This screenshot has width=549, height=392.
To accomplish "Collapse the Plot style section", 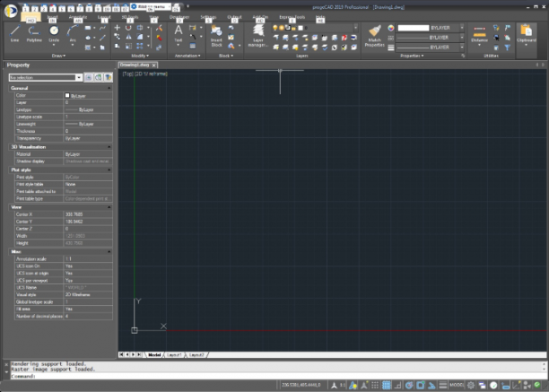I will [109, 170].
